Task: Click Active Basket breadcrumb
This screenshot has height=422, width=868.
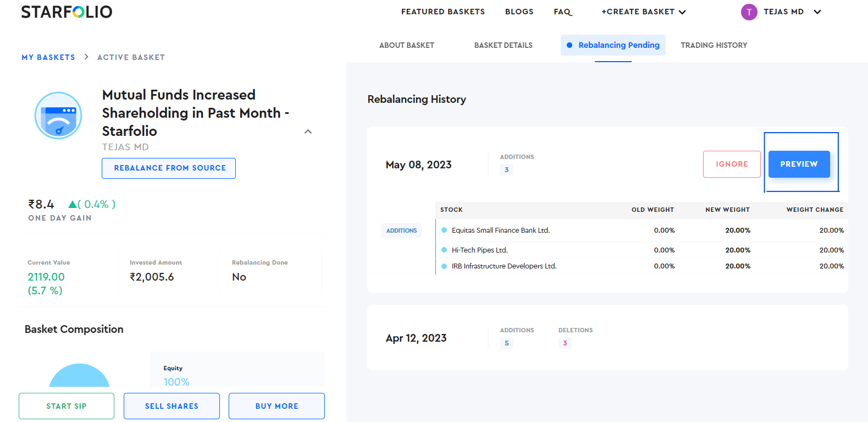Action: (131, 57)
